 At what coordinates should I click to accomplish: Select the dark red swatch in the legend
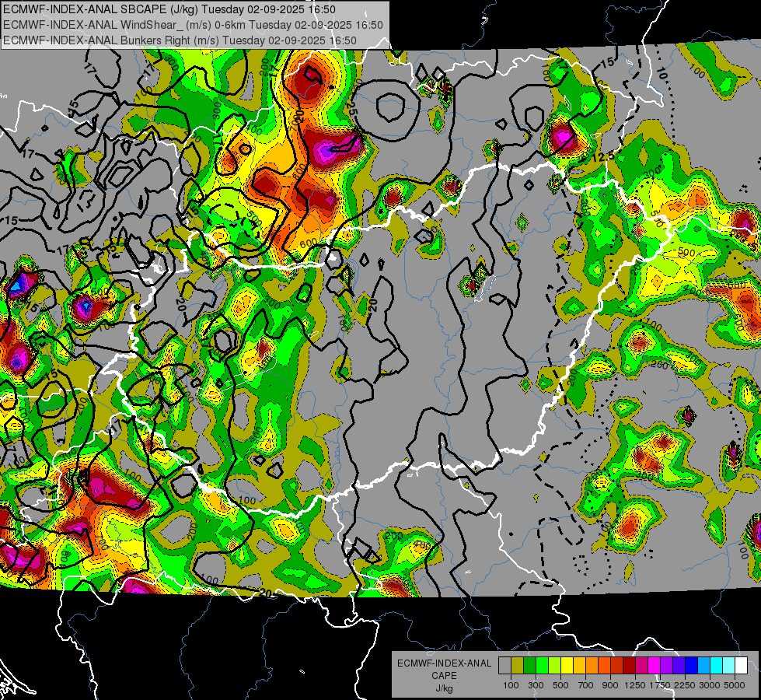(x=629, y=665)
